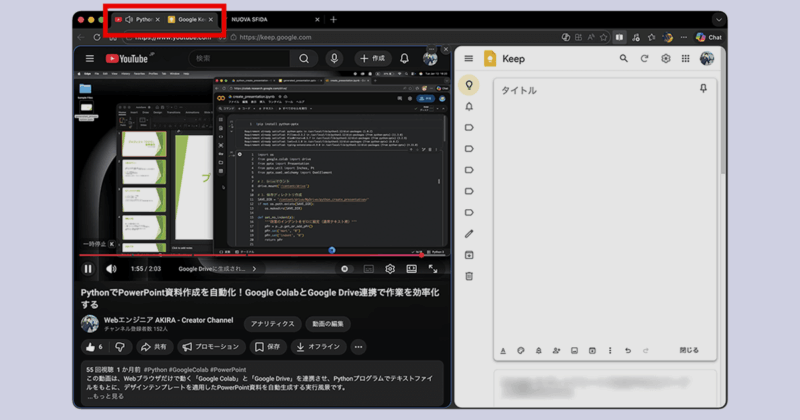
Task: Switch the video to full screen
Action: [x=433, y=269]
